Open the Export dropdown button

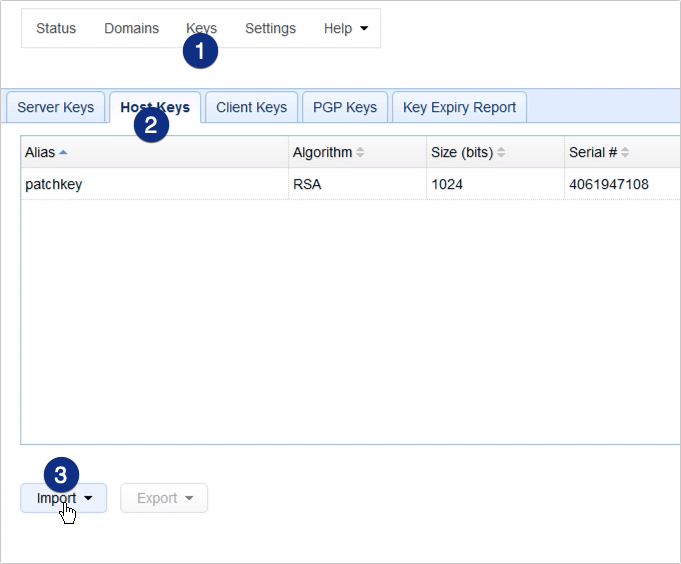tap(164, 498)
